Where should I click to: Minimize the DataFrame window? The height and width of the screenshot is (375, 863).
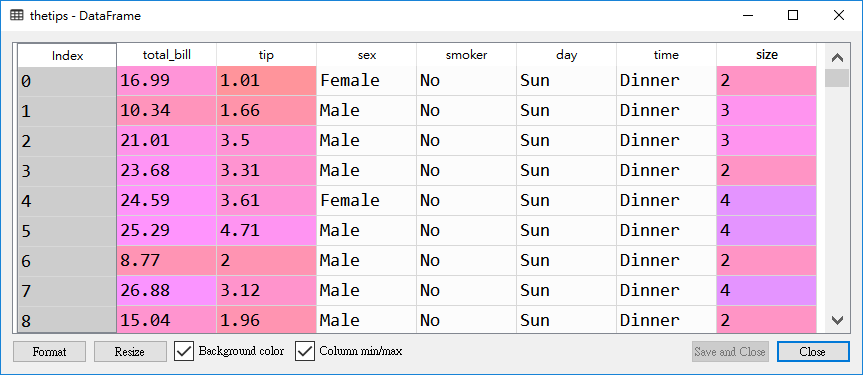point(747,15)
